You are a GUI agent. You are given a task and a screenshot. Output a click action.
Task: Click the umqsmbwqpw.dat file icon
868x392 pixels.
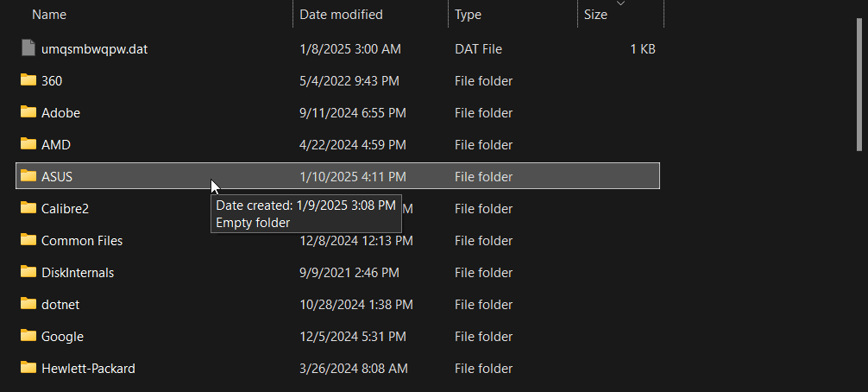[x=28, y=48]
